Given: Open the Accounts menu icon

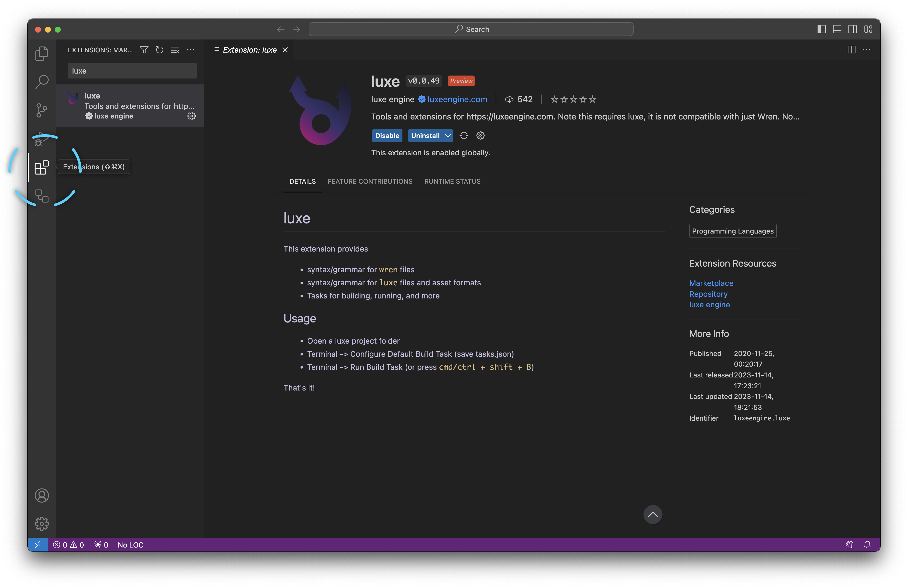Looking at the screenshot, I should click(42, 495).
